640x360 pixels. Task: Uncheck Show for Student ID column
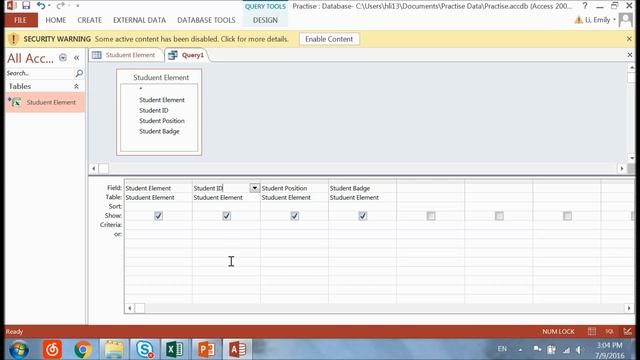(x=227, y=216)
